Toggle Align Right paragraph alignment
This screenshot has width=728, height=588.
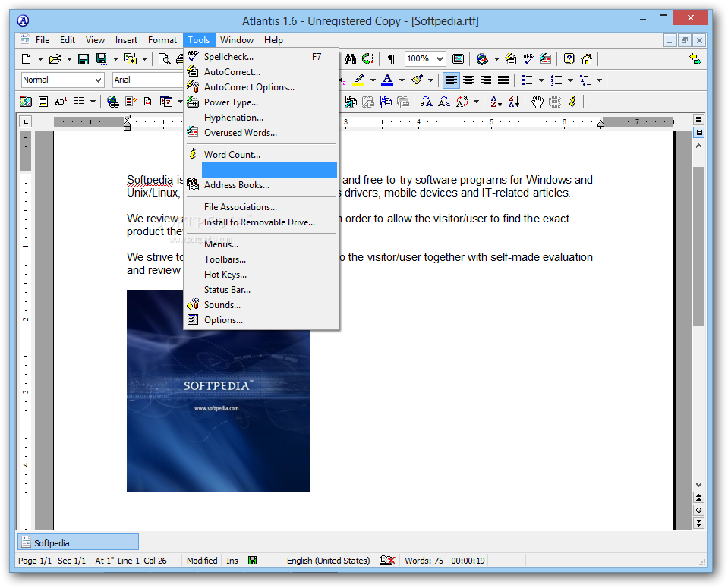click(x=486, y=80)
